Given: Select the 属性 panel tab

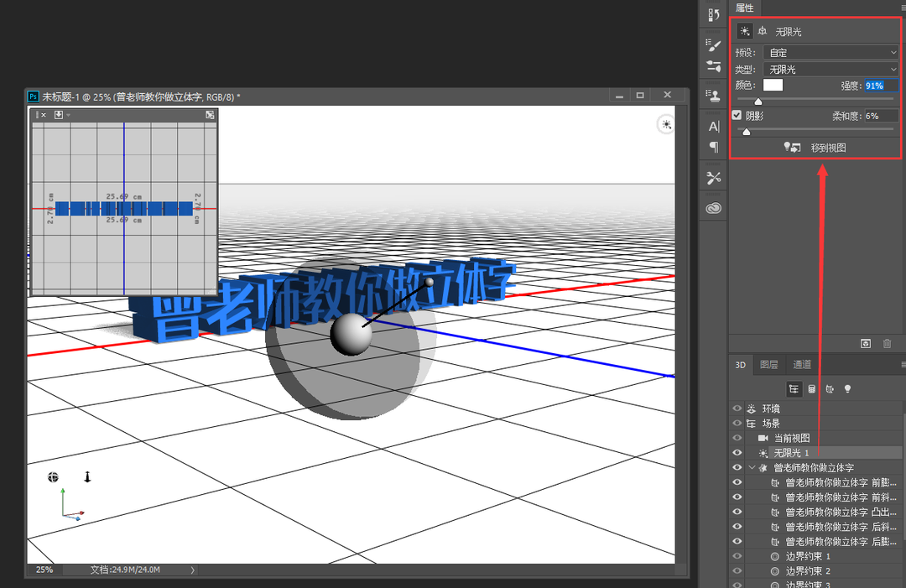Looking at the screenshot, I should point(745,8).
